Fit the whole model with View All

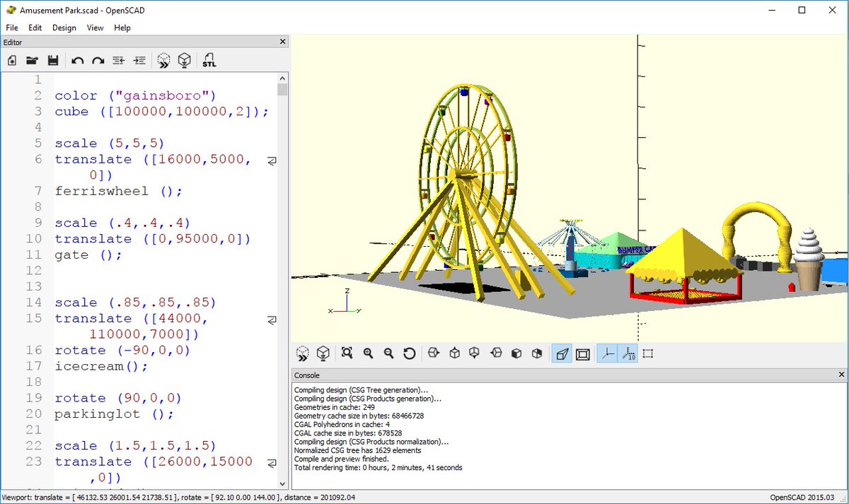[347, 353]
